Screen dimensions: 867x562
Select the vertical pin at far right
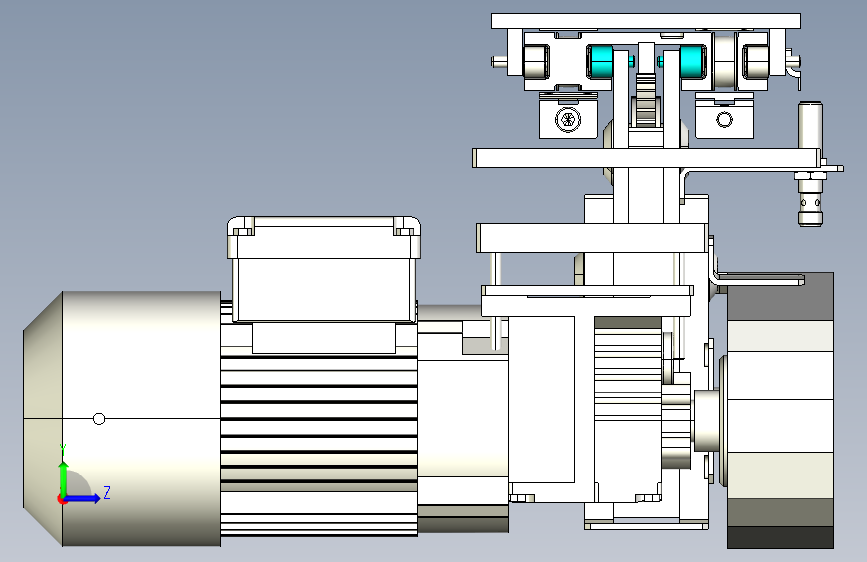(810, 163)
